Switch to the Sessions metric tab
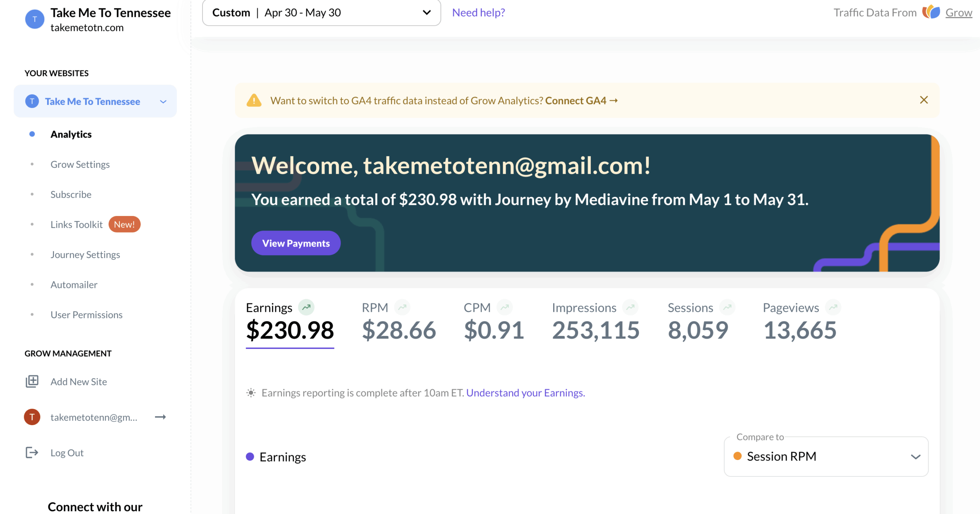This screenshot has width=980, height=514. [701, 322]
